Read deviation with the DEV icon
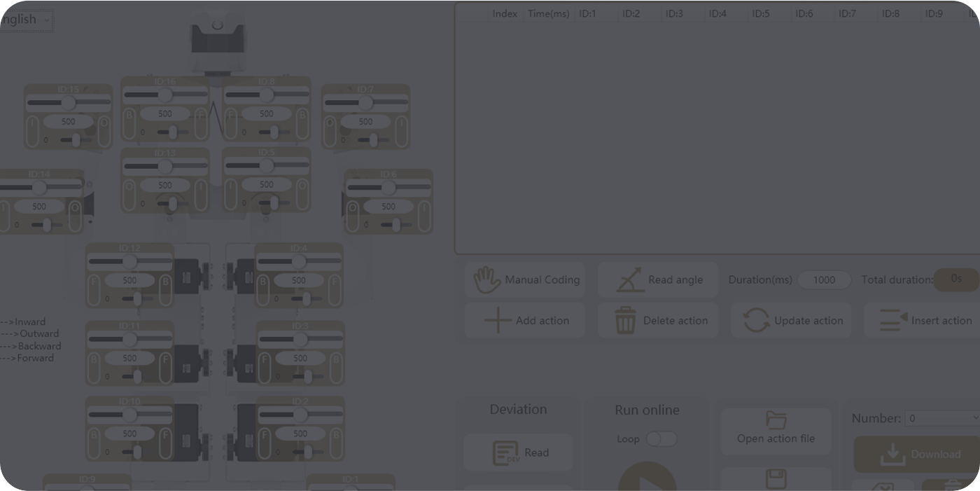The image size is (980, 491). 518,452
